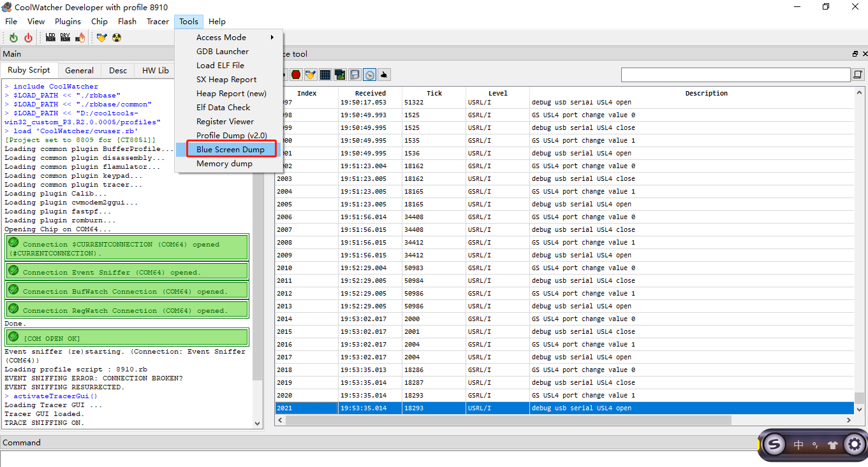Select SX Heap Report menu entry
This screenshot has height=467, width=868.
point(229,80)
